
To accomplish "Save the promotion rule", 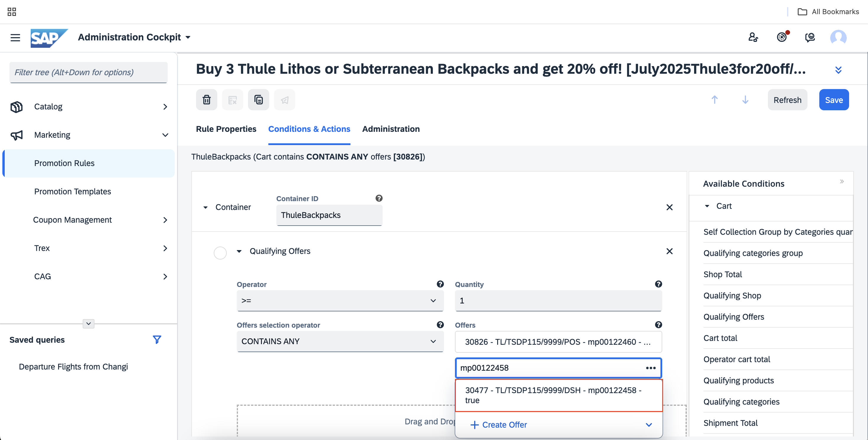I will point(834,100).
